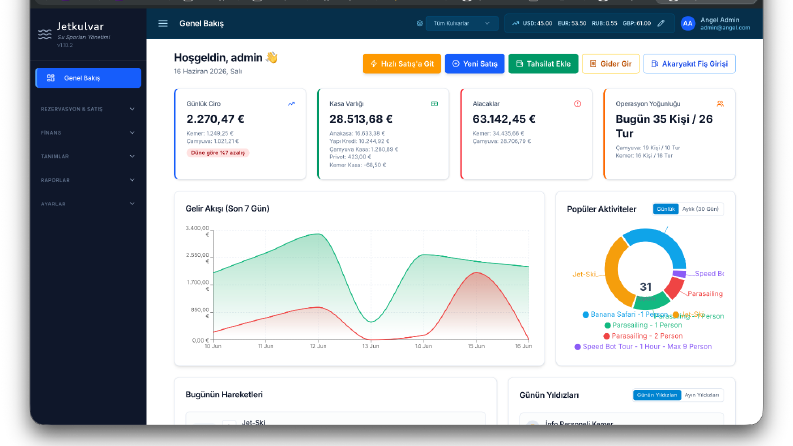This screenshot has width=793, height=446.
Task: Click the EUR: 53.50 rate
Action: (571, 23)
